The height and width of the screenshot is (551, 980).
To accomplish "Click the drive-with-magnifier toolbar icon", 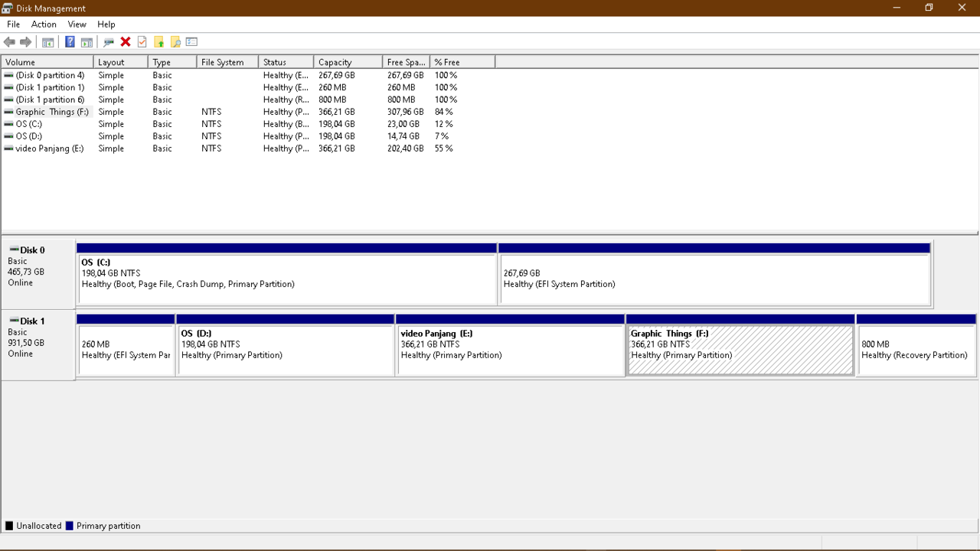I will [x=108, y=42].
